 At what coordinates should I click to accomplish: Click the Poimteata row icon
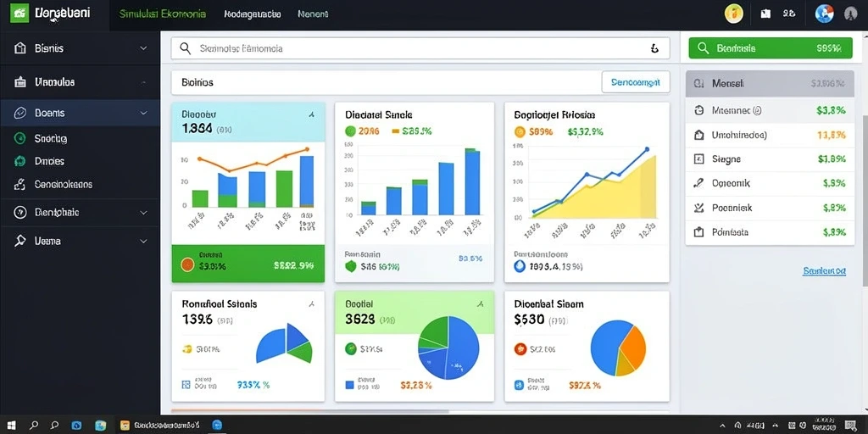point(698,232)
